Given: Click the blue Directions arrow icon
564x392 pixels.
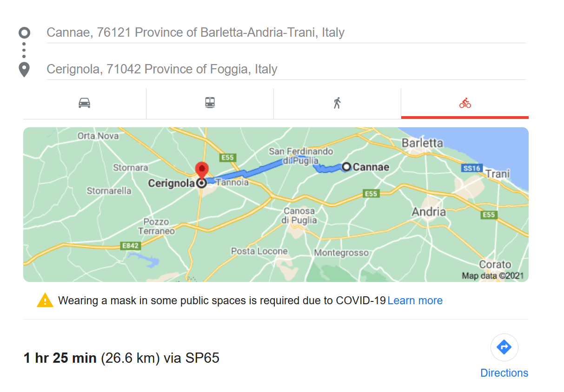Looking at the screenshot, I should (x=504, y=347).
